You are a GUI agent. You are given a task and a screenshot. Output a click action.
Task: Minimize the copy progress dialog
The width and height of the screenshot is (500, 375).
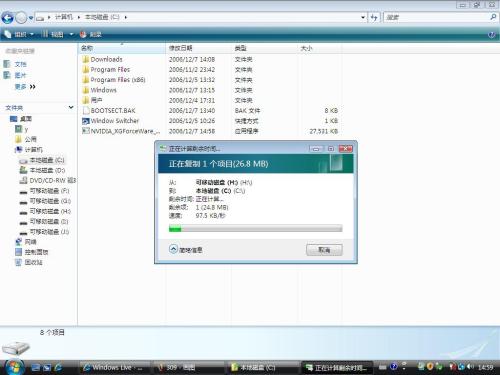(316, 148)
